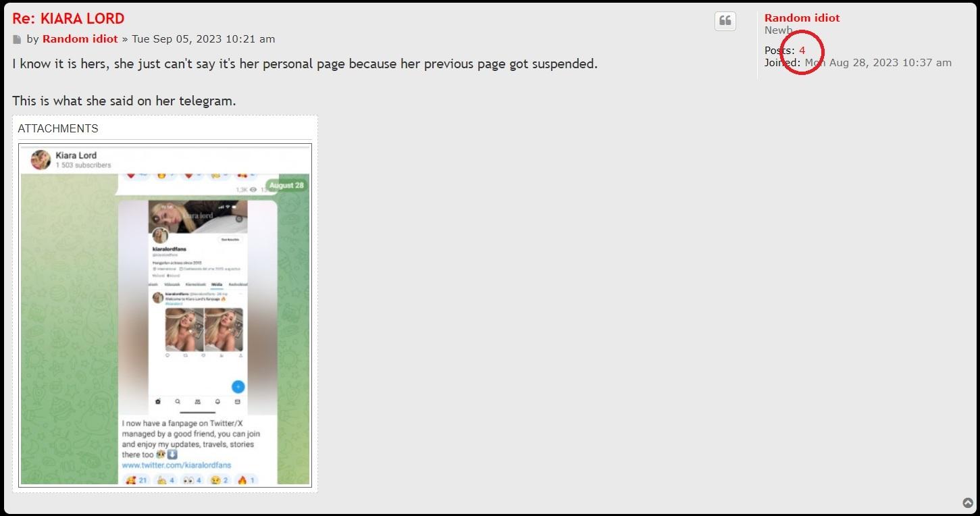Click the small post icon before the byline
This screenshot has height=516, width=980.
pos(17,39)
